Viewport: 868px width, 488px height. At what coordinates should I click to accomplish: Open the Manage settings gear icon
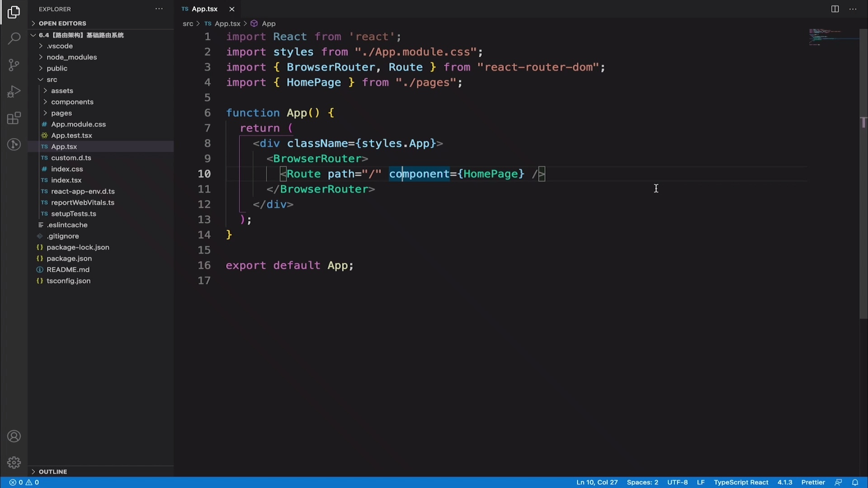pyautogui.click(x=14, y=463)
